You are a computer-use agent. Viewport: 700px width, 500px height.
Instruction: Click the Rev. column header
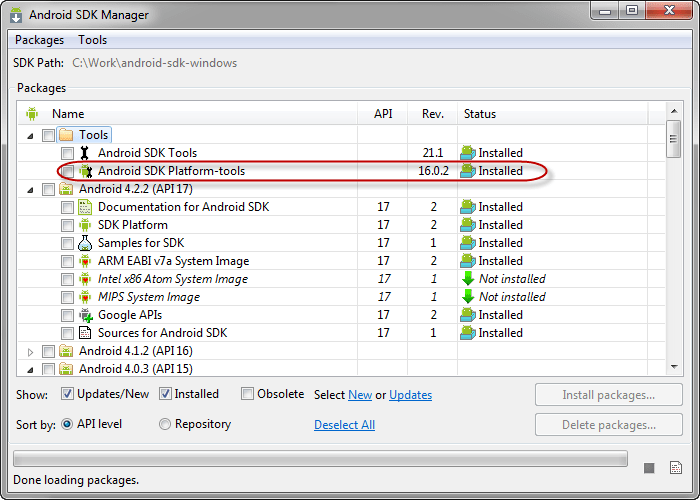click(x=433, y=113)
